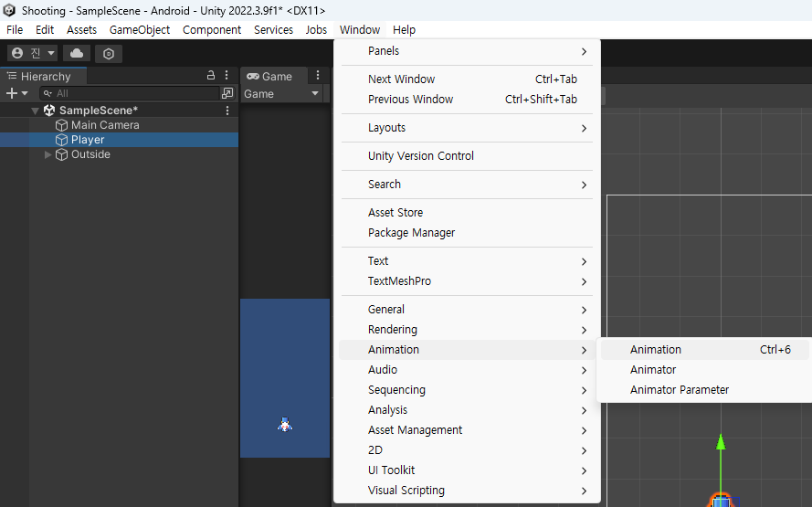Click the Unity scene icon beside SampleScene
The image size is (812, 507).
49,111
